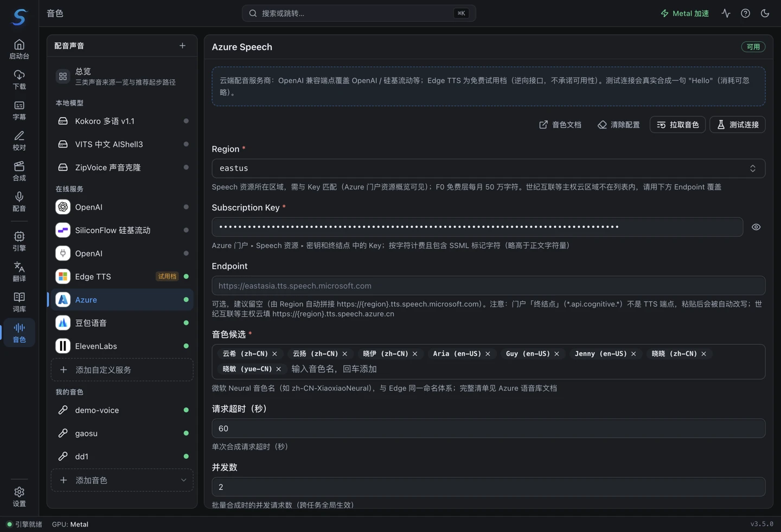Click 清除配置 clear config button
The height and width of the screenshot is (532, 781).
pos(618,125)
